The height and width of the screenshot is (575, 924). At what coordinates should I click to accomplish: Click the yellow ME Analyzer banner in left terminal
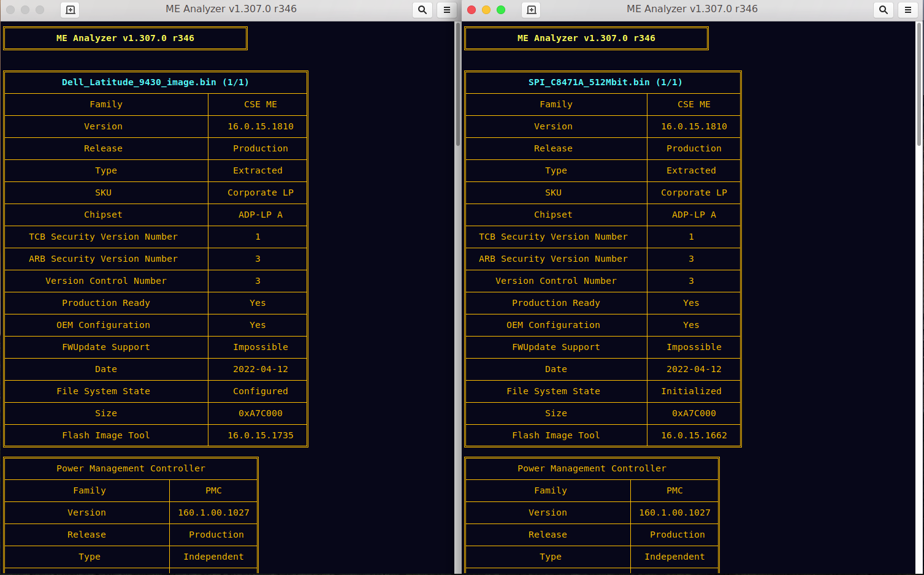[125, 38]
